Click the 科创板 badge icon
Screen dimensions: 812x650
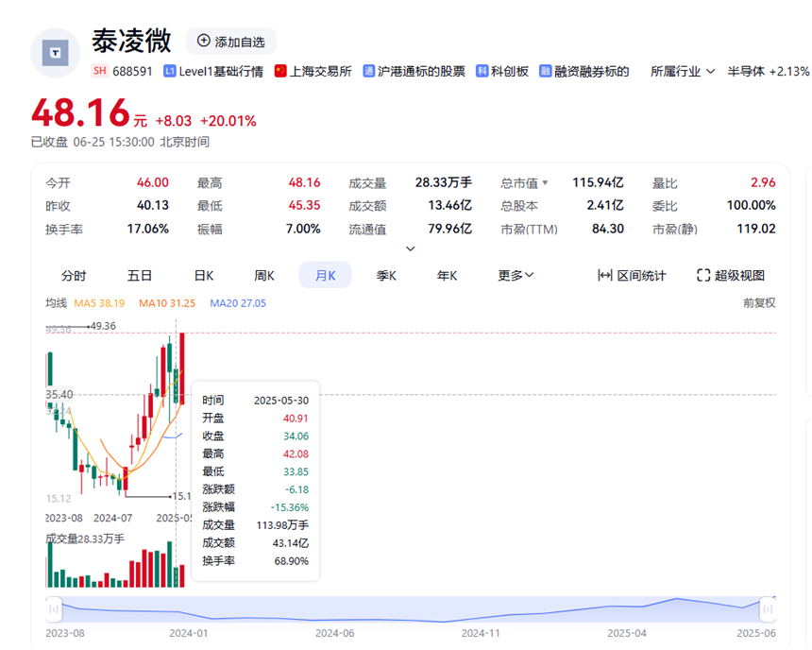tap(482, 71)
